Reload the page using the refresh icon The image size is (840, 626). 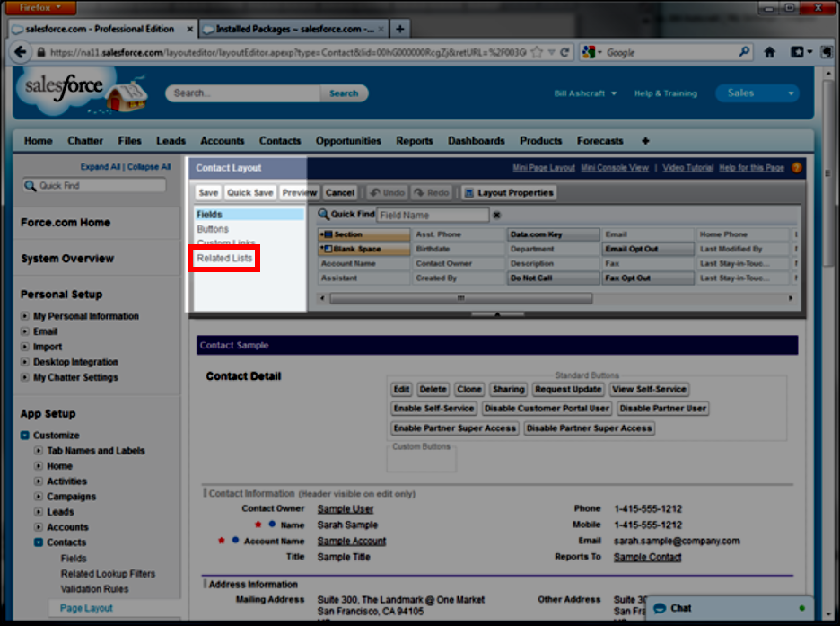click(x=564, y=52)
